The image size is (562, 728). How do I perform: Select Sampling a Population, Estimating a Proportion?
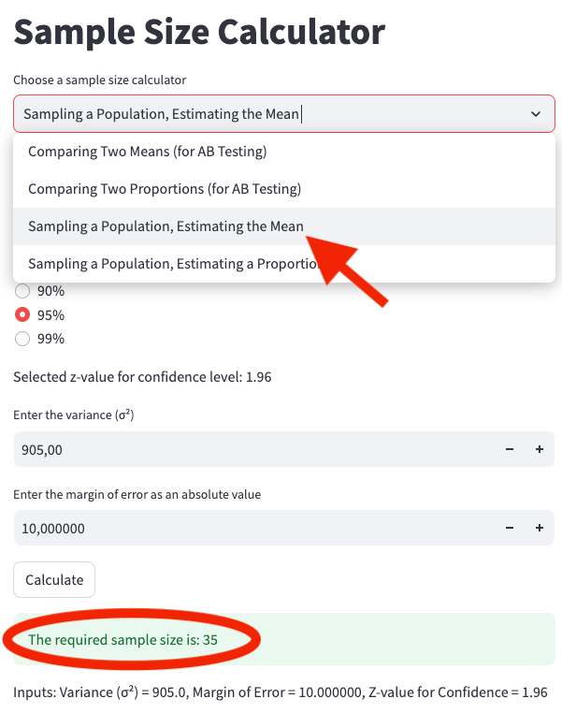tap(174, 264)
